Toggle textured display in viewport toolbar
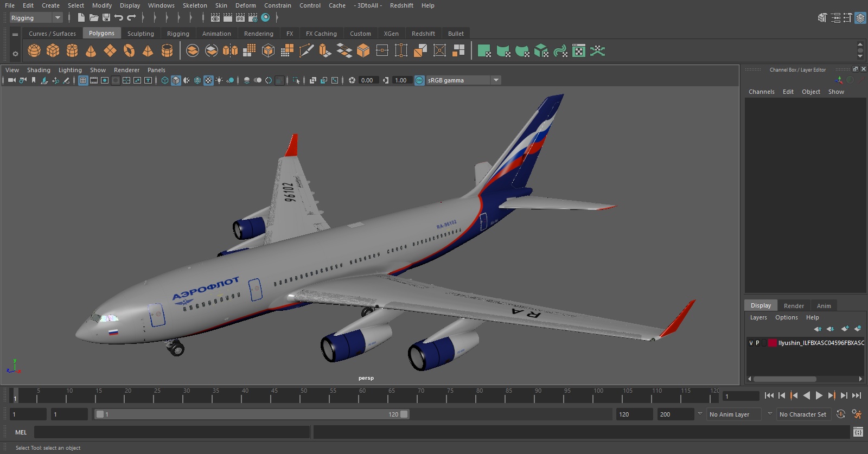 (x=208, y=80)
